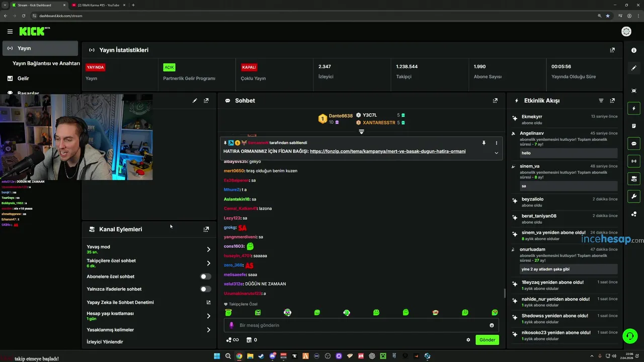Edit the stream preview panel with the pencil
Viewport: 644px width, 362px height.
point(195,101)
